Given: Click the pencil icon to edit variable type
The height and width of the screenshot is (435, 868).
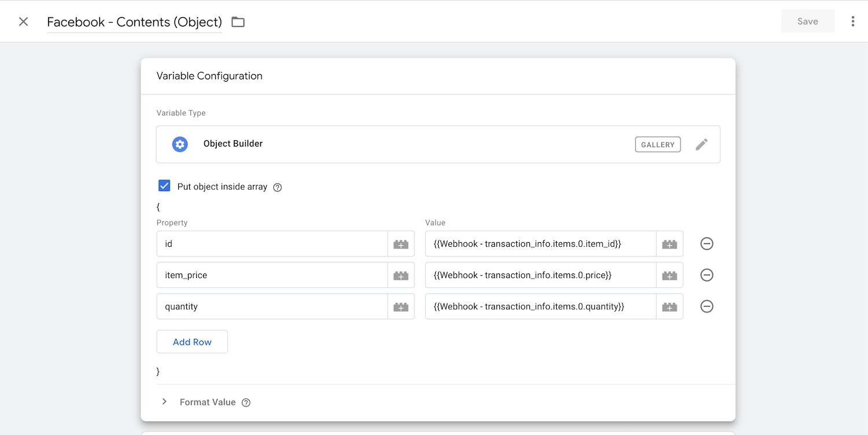Looking at the screenshot, I should (701, 144).
